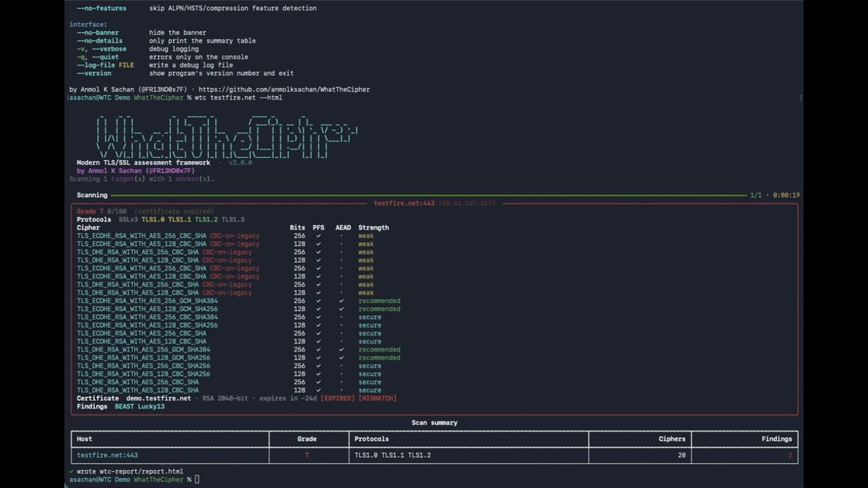Image resolution: width=868 pixels, height=488 pixels.
Task: Click findings count 2 in summary
Action: click(790, 455)
